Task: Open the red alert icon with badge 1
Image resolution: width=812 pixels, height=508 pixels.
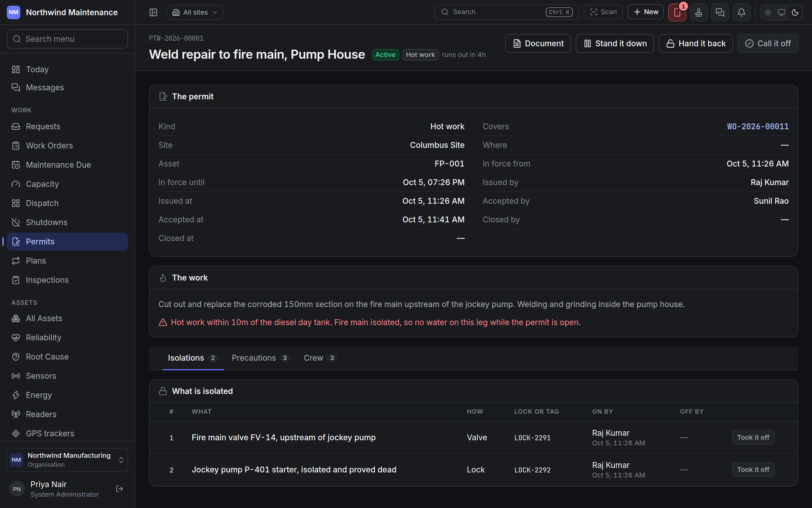Action: pyautogui.click(x=677, y=12)
